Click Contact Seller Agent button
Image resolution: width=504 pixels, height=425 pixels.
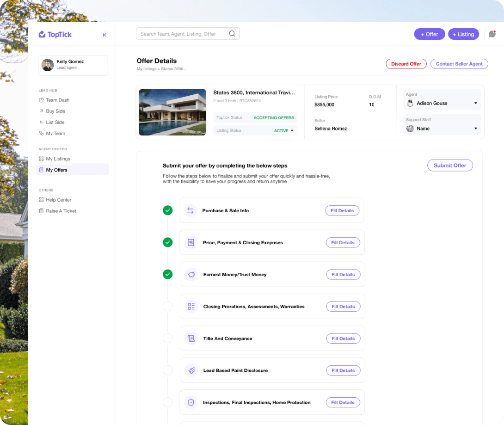pos(459,64)
